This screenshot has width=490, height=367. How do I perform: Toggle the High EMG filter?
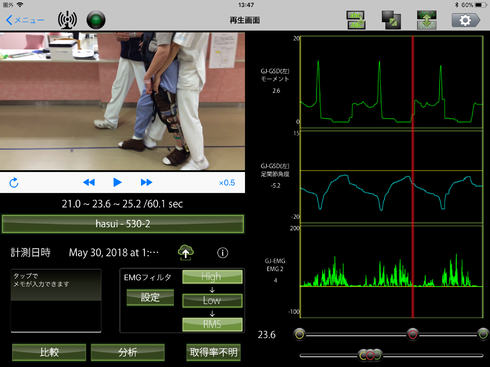pos(212,277)
